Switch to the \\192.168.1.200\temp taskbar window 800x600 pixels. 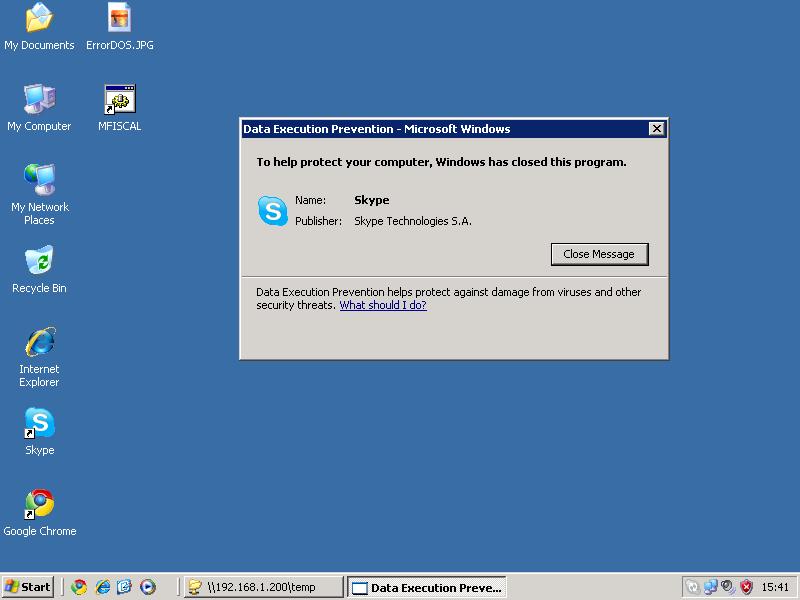(263, 587)
